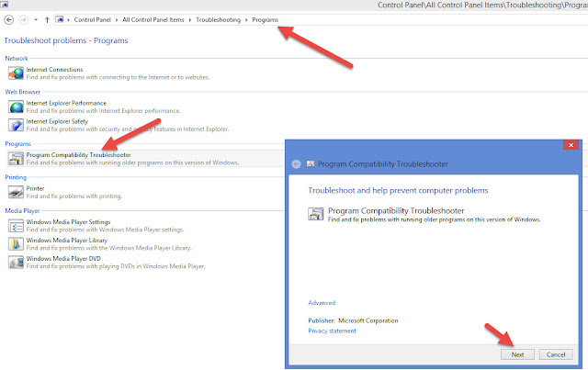Go up one level with the Up arrow

pos(47,20)
